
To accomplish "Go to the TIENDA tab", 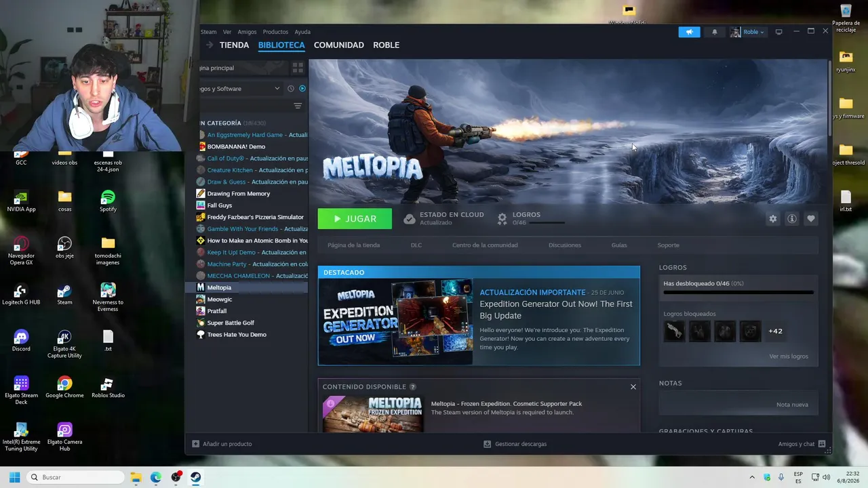I will pos(234,45).
